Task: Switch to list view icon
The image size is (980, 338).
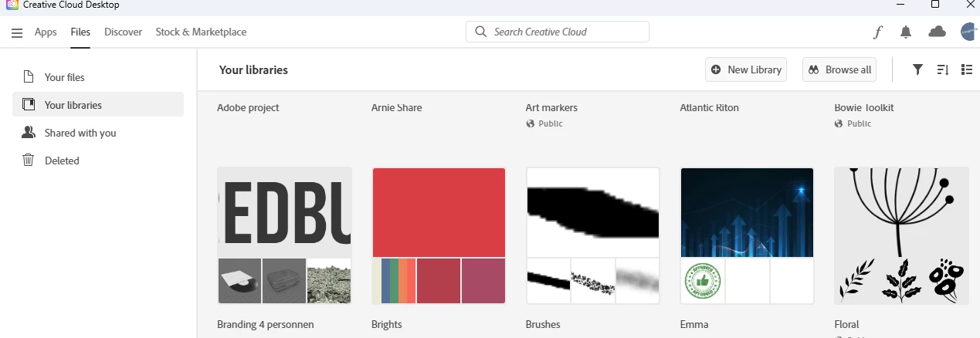Action: point(967,69)
